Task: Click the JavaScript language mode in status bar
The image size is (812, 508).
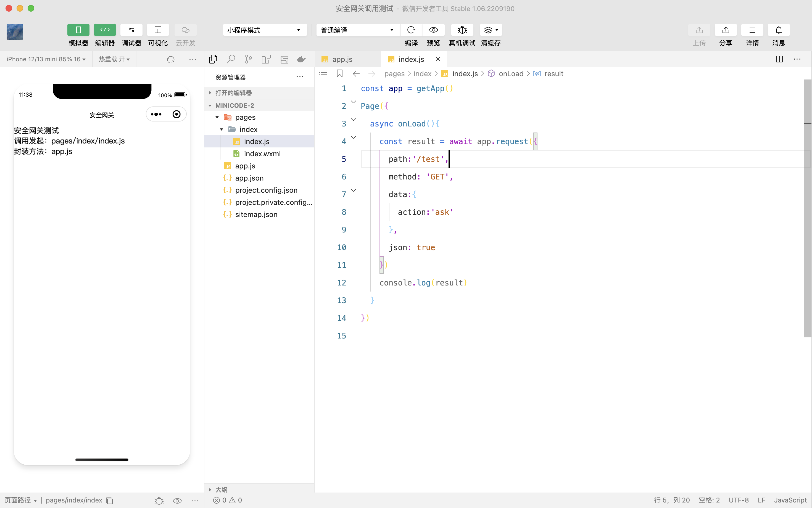Action: pyautogui.click(x=790, y=500)
